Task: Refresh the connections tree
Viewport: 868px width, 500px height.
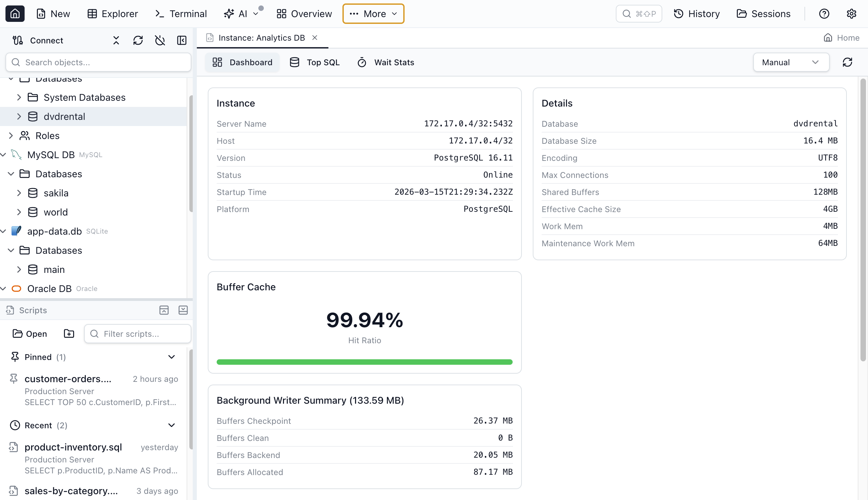Action: 138,41
